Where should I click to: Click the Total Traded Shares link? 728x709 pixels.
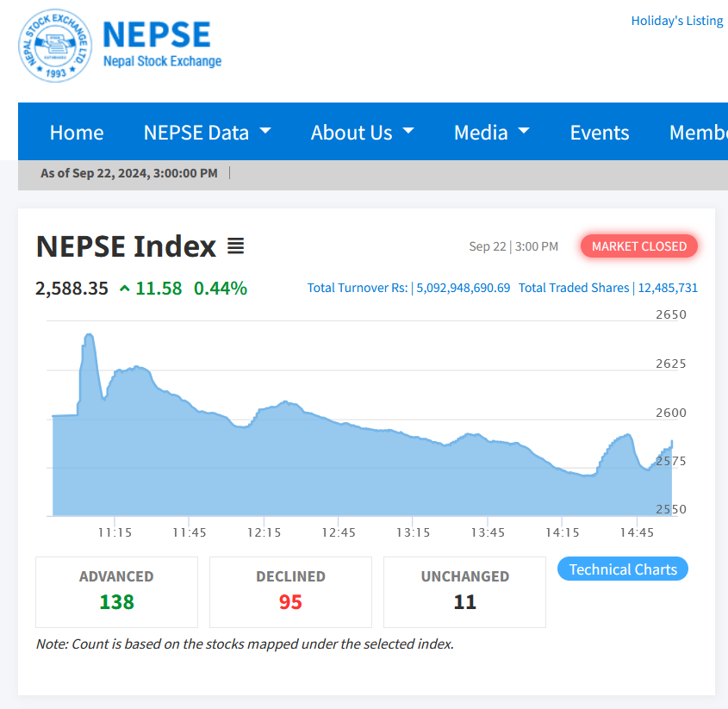tap(574, 288)
